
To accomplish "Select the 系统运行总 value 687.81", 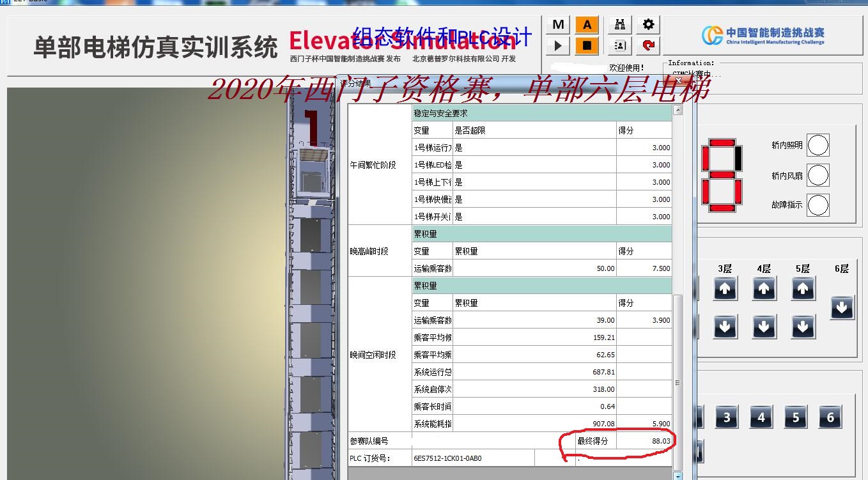I will coord(534,372).
